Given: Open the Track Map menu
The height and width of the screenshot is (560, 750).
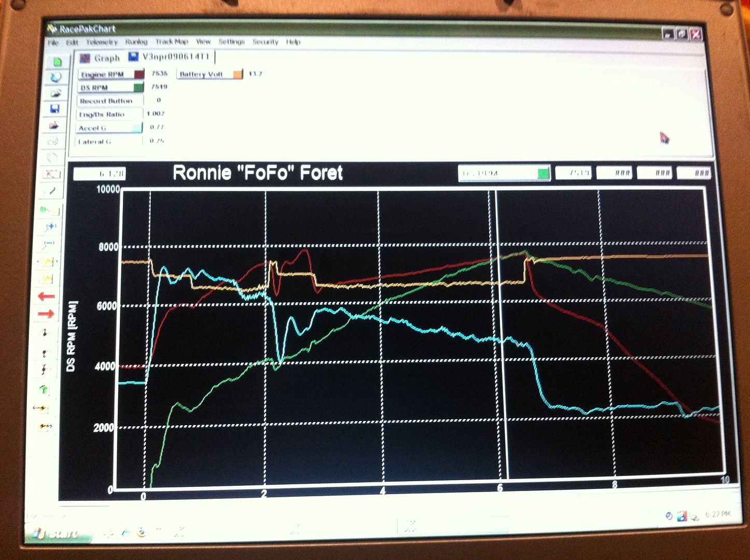Looking at the screenshot, I should pos(172,41).
